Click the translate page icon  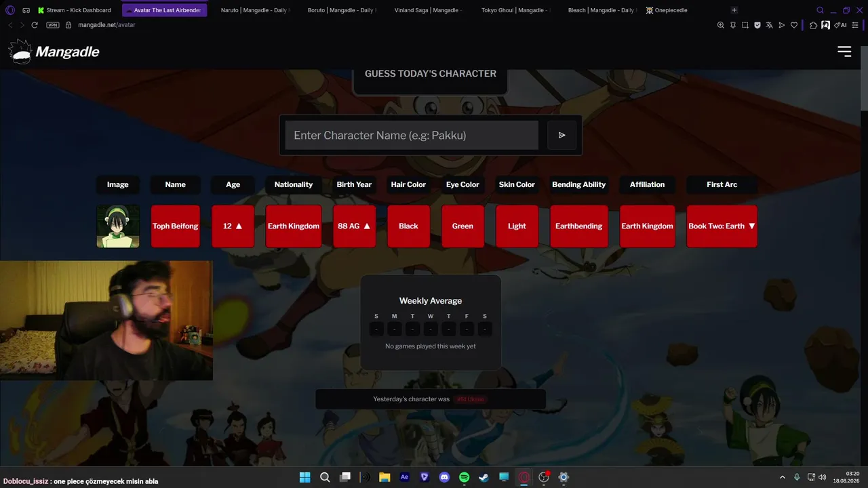click(x=770, y=25)
